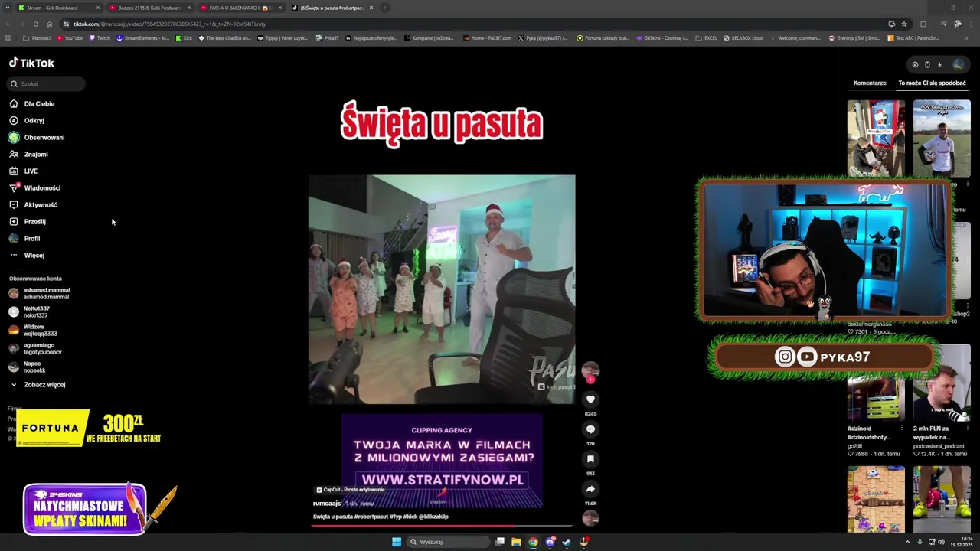
Task: Click the browser address bar URL
Action: 170,24
